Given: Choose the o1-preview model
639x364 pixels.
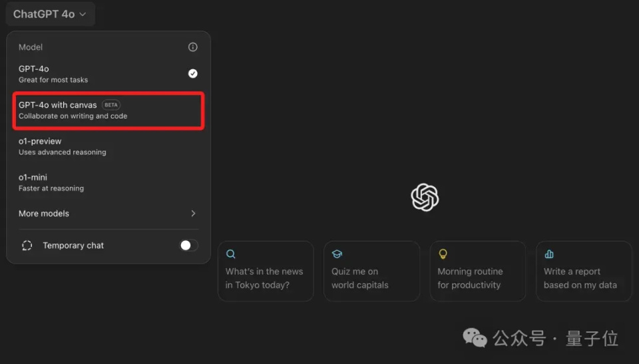Looking at the screenshot, I should pos(62,146).
